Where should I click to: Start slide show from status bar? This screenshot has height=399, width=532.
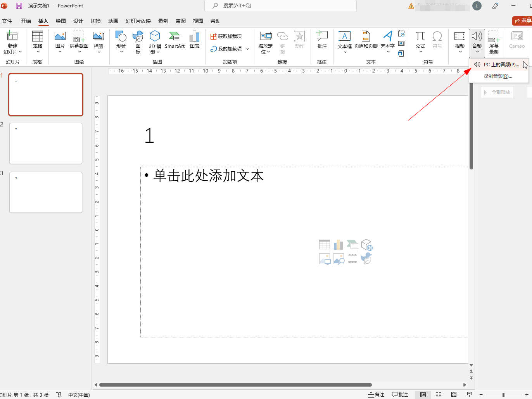tap(469, 395)
